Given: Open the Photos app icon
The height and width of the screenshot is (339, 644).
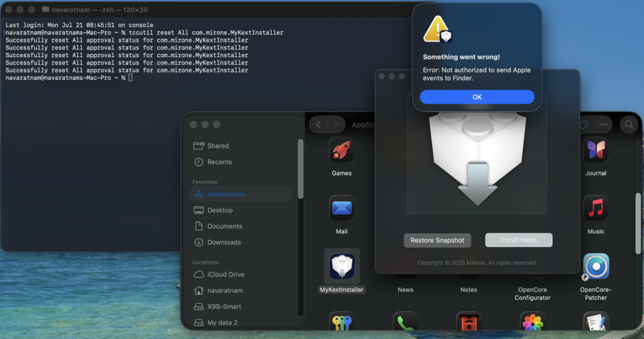Looking at the screenshot, I should coord(533,322).
